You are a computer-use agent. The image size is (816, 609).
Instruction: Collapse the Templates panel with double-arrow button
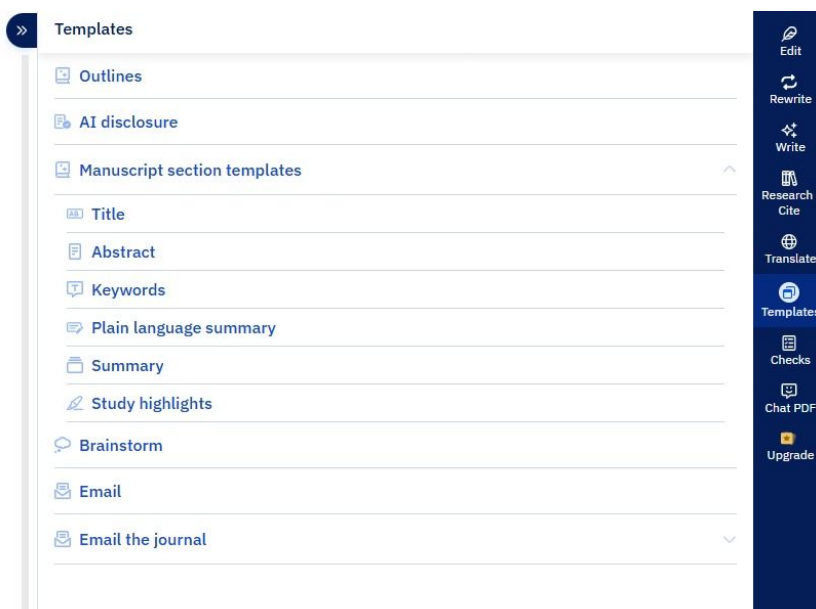(21, 31)
